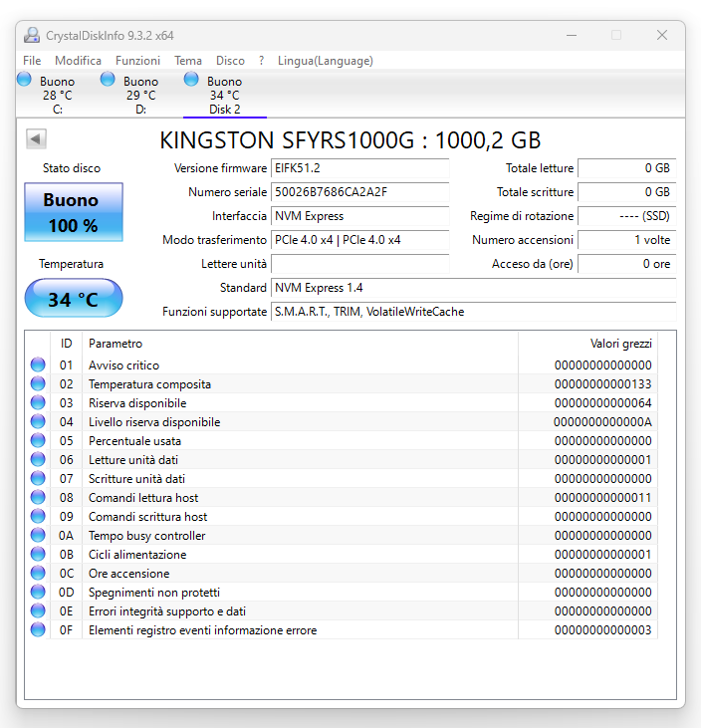Open the Disco menu

click(230, 61)
